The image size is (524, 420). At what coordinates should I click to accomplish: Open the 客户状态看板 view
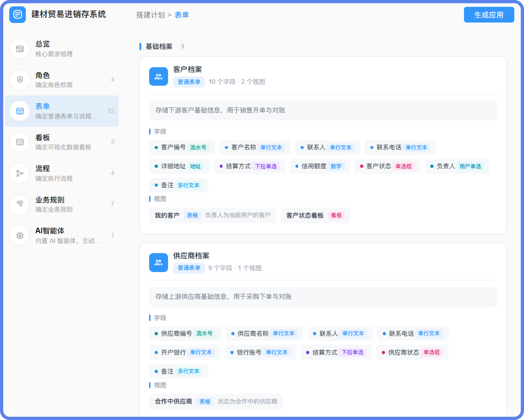point(315,215)
